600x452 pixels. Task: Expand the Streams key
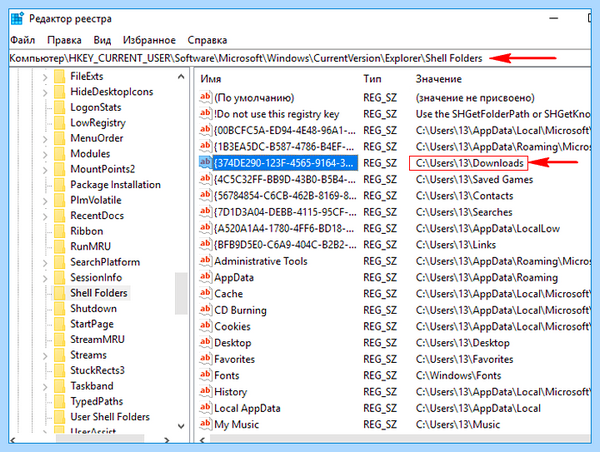[x=45, y=356]
